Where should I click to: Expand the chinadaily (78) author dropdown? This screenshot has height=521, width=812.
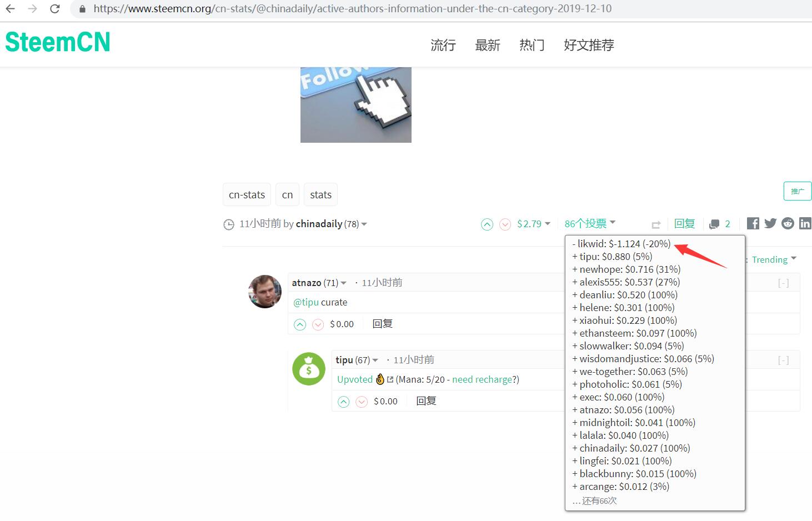[x=364, y=224]
